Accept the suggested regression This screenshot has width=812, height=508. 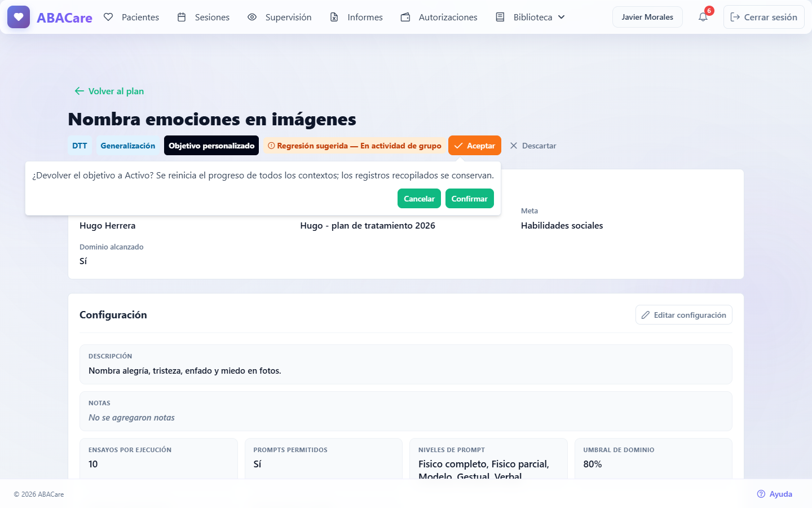[x=475, y=146]
